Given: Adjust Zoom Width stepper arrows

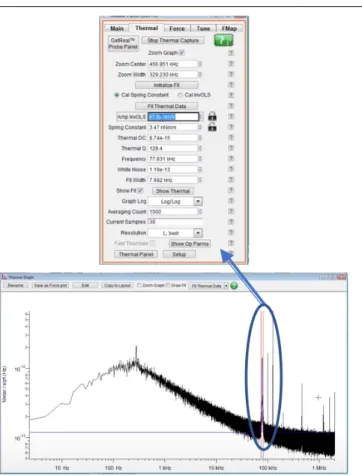Looking at the screenshot, I should pyautogui.click(x=200, y=74).
